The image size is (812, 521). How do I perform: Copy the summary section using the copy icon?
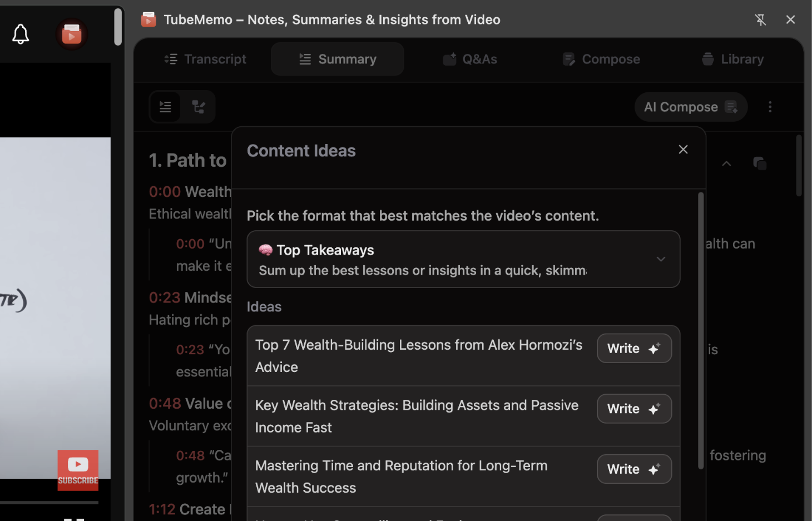(760, 163)
